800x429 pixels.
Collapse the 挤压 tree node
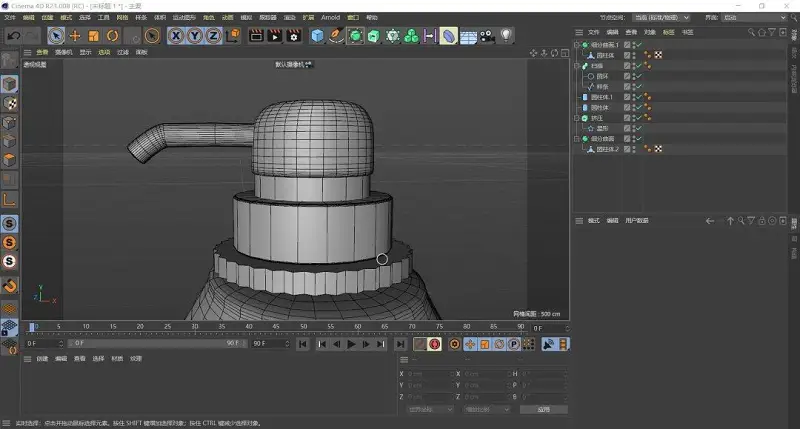pos(577,118)
